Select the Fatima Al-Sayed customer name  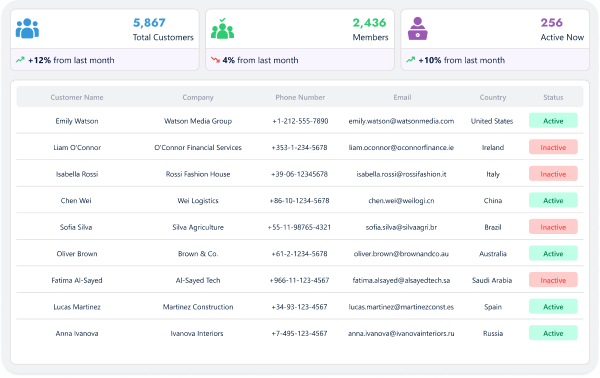click(77, 280)
